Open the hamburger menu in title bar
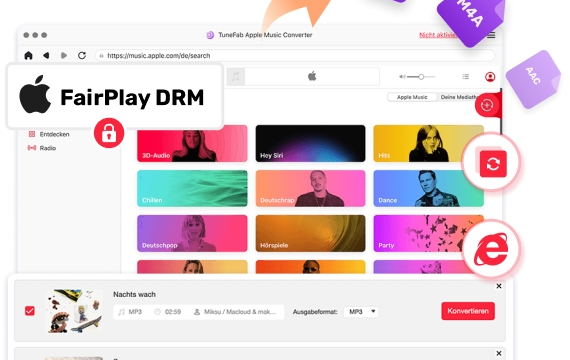The height and width of the screenshot is (360, 570). (491, 35)
